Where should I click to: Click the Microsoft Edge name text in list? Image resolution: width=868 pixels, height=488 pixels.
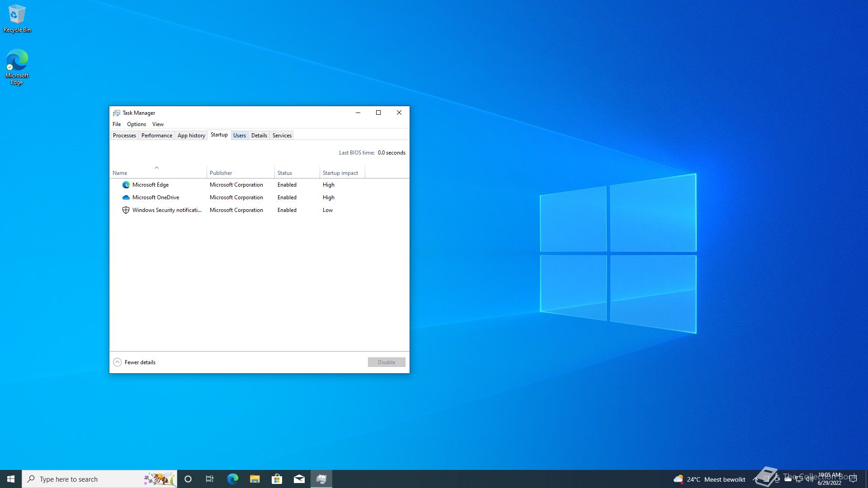point(151,185)
